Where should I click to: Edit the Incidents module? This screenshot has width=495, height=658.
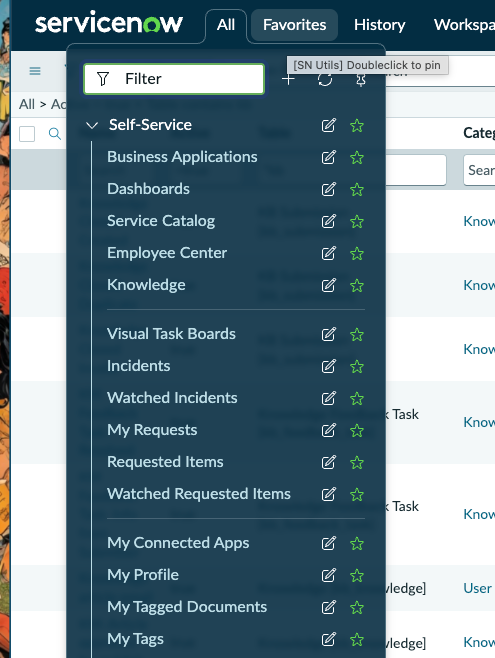click(x=328, y=366)
